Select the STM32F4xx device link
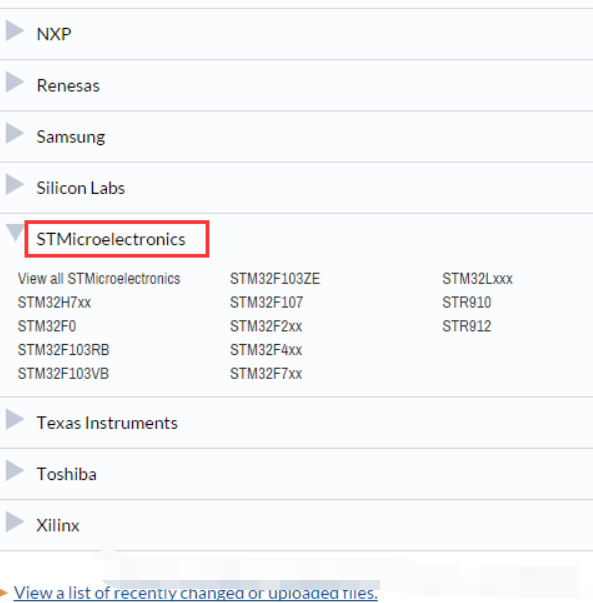The image size is (593, 603). pos(266,350)
